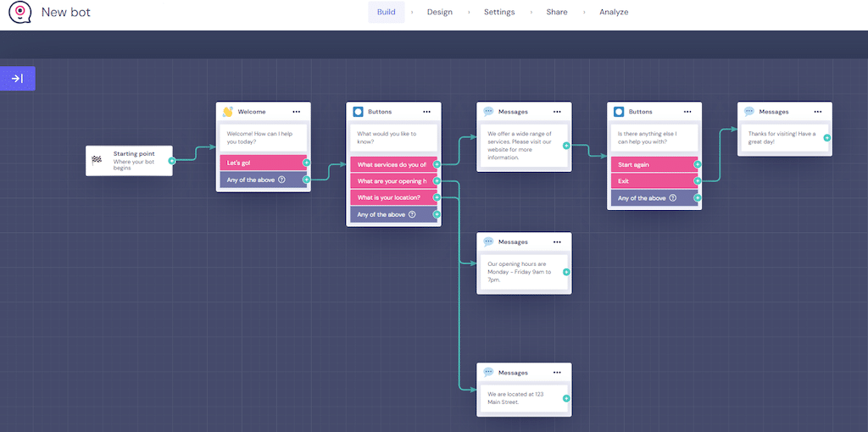Viewport: 868px width, 432px height.
Task: Click the New bot title
Action: pyautogui.click(x=66, y=13)
